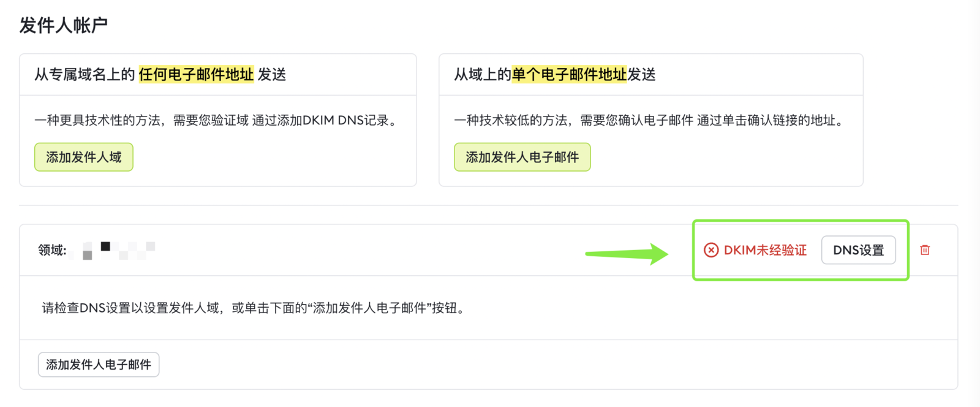Click the 从域上的 card title
Image resolution: width=980 pixels, height=407 pixels.
482,75
